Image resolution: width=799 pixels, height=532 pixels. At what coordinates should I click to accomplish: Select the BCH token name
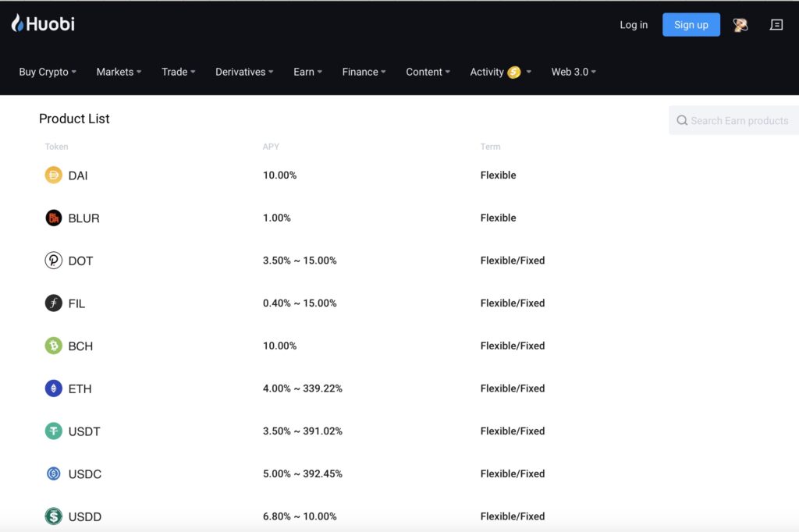(80, 346)
